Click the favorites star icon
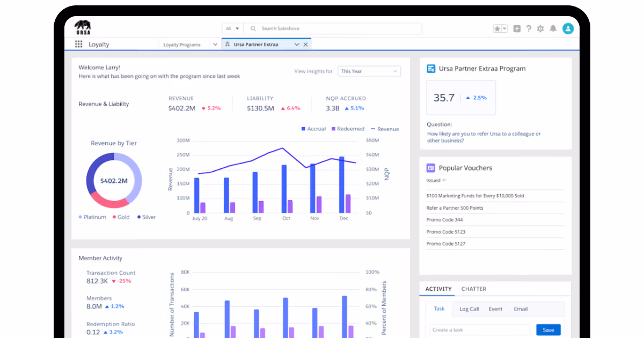This screenshot has width=644, height=338. click(497, 29)
